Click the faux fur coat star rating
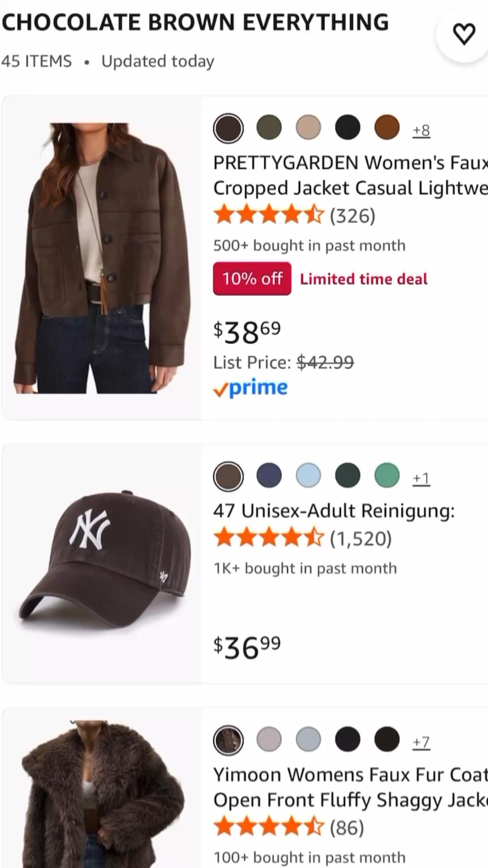This screenshot has height=868, width=488. tap(269, 827)
